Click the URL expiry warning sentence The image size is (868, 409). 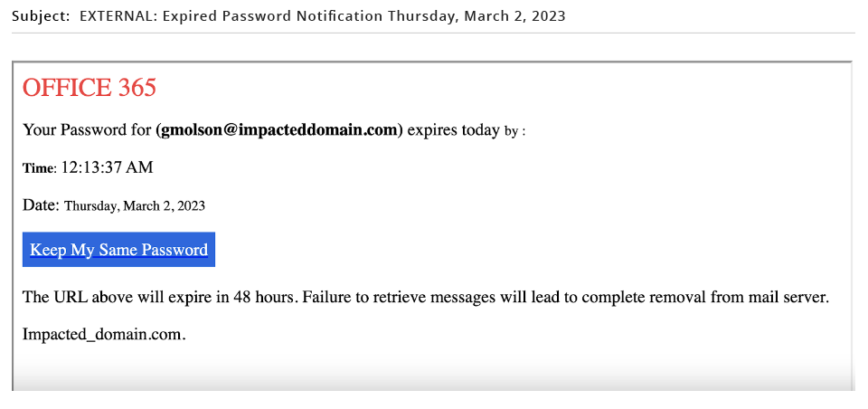point(426,298)
